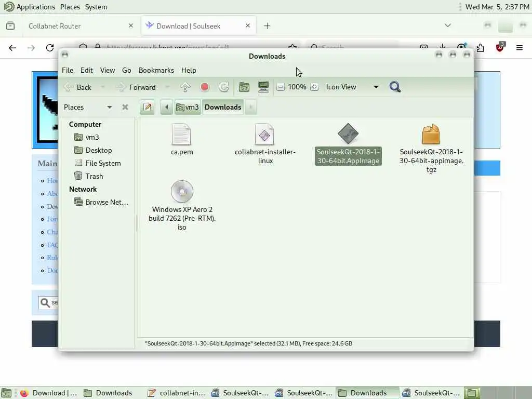Select the Downloads path bar button
Viewport: 532px width, 399px height.
click(x=223, y=107)
